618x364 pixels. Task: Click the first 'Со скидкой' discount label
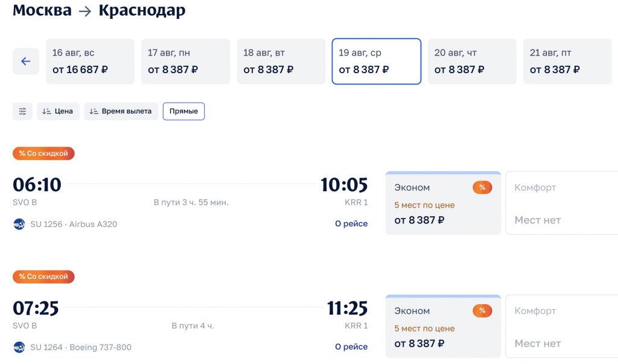tap(43, 154)
